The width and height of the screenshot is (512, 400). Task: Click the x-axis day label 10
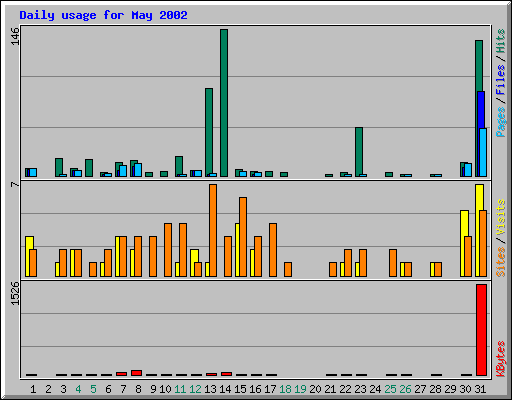tap(165, 389)
